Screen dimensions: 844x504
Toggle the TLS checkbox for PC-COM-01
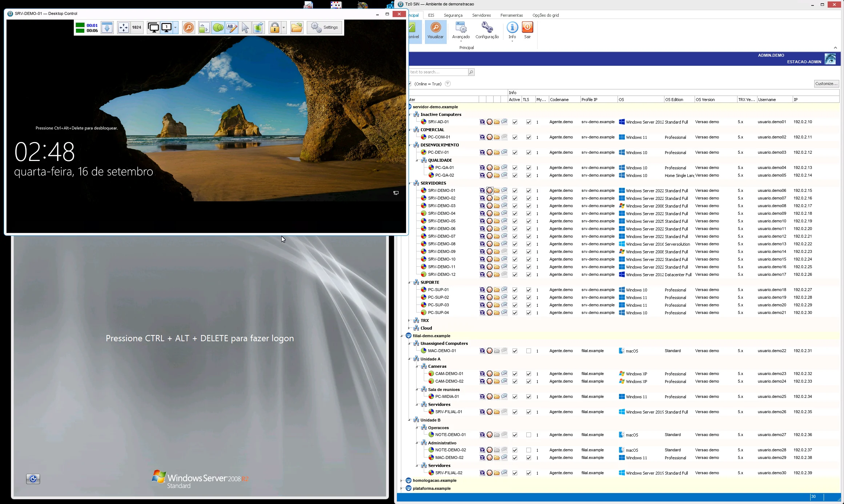pyautogui.click(x=528, y=137)
